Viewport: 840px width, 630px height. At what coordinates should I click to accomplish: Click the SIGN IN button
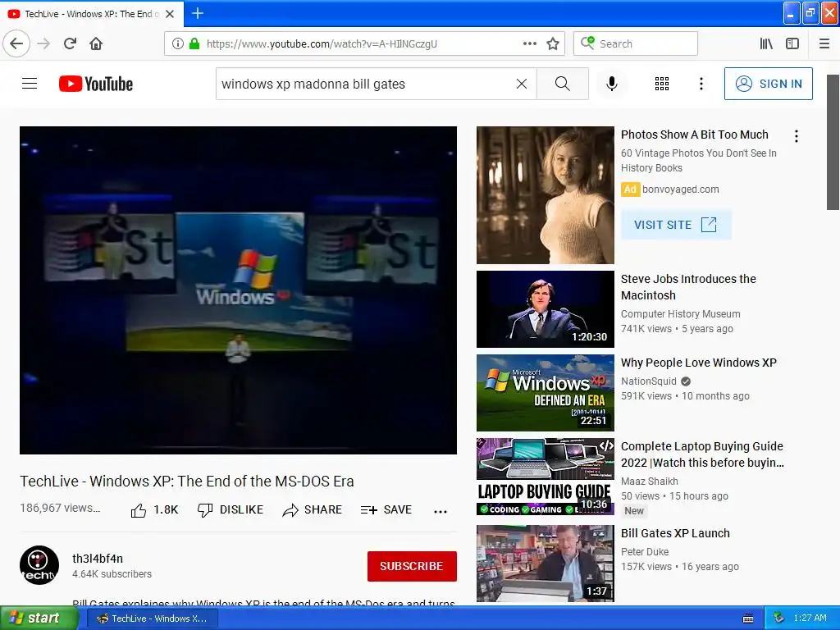coord(768,84)
